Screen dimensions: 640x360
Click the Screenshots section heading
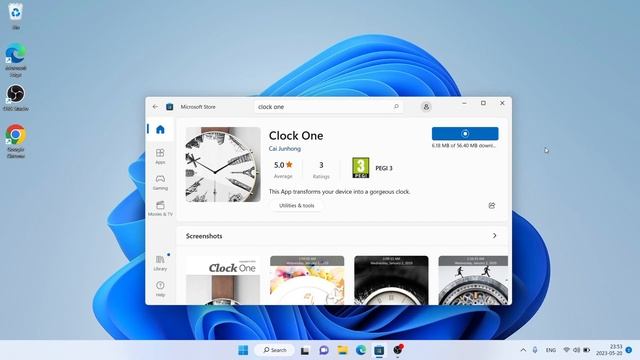(x=204, y=236)
